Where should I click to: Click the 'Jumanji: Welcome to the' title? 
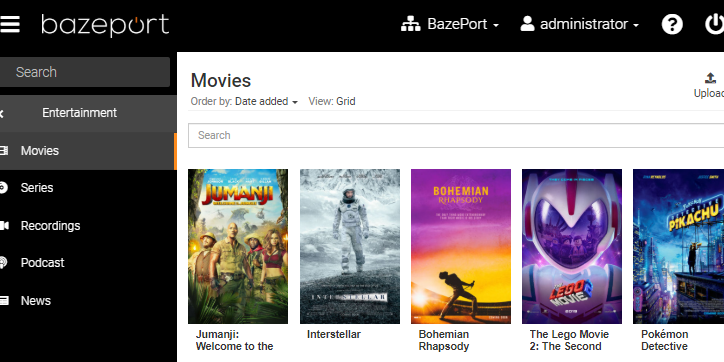235,340
